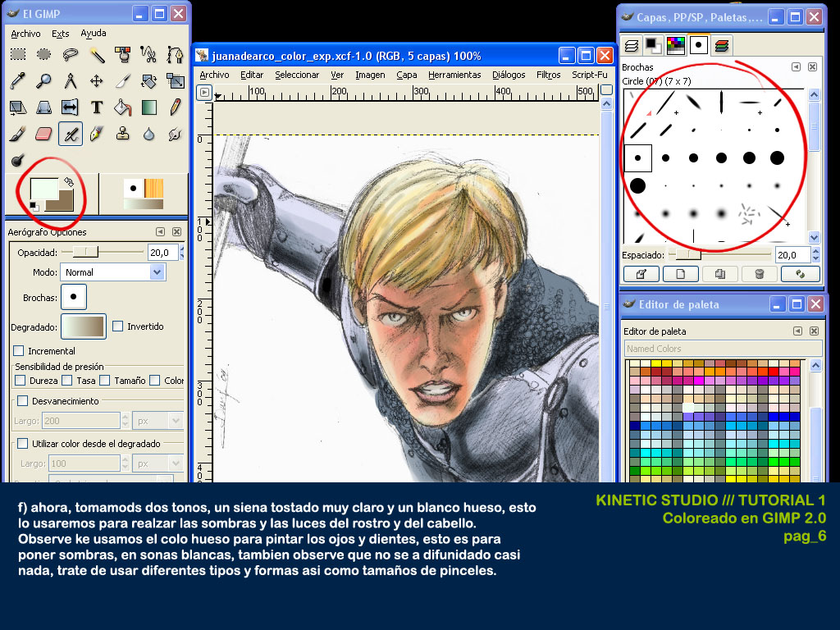This screenshot has width=840, height=630.
Task: Select the Eraser tool
Action: click(x=44, y=134)
